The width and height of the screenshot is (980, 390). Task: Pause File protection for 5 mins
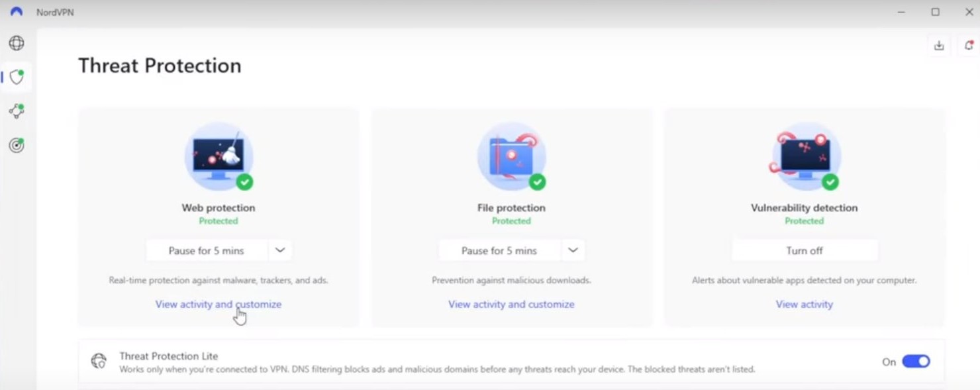(x=499, y=250)
